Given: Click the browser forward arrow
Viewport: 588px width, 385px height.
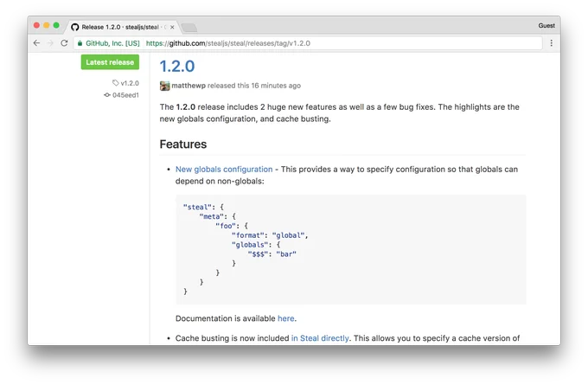Looking at the screenshot, I should pos(50,43).
